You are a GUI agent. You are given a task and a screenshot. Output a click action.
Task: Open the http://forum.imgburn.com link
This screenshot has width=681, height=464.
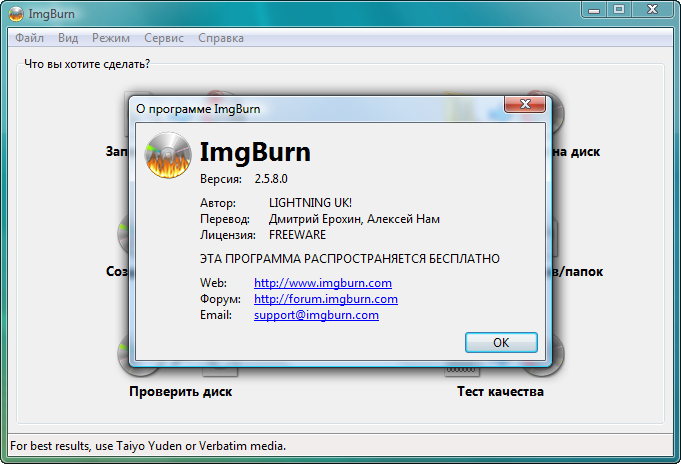pyautogui.click(x=326, y=299)
